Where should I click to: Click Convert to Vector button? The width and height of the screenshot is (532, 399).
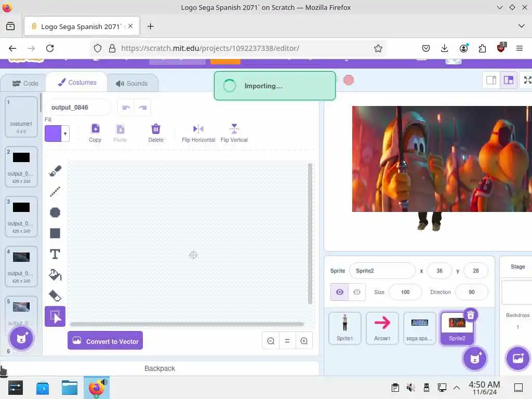point(105,341)
